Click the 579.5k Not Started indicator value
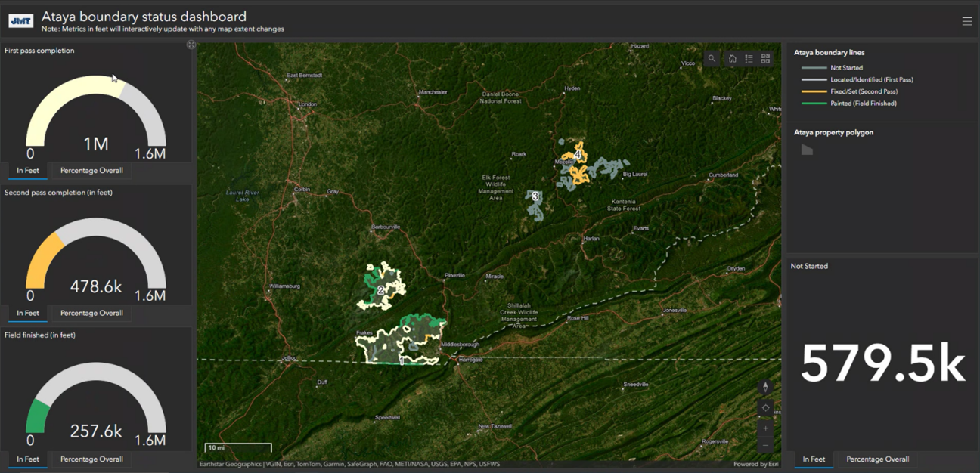 click(882, 363)
